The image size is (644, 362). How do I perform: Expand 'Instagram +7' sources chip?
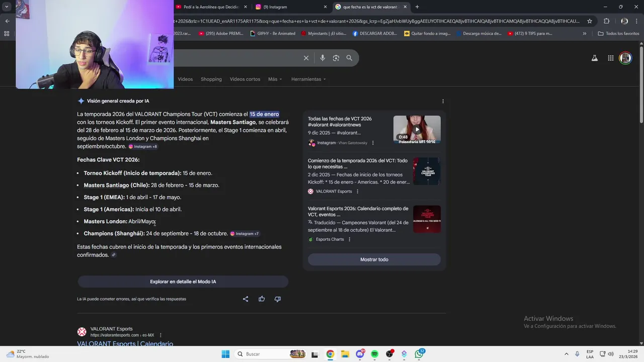[x=245, y=234]
